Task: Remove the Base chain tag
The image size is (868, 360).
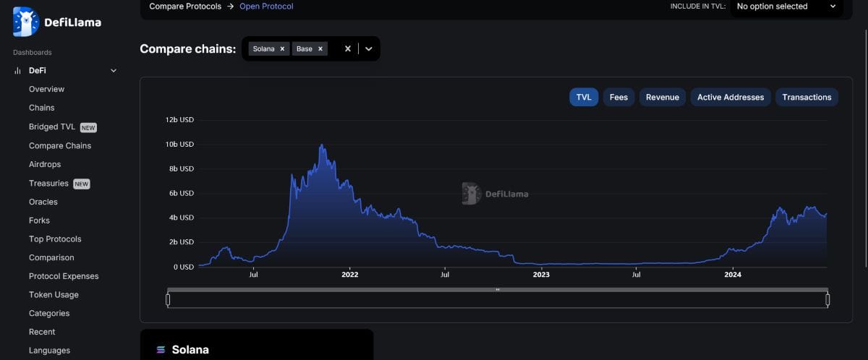Action: point(320,48)
